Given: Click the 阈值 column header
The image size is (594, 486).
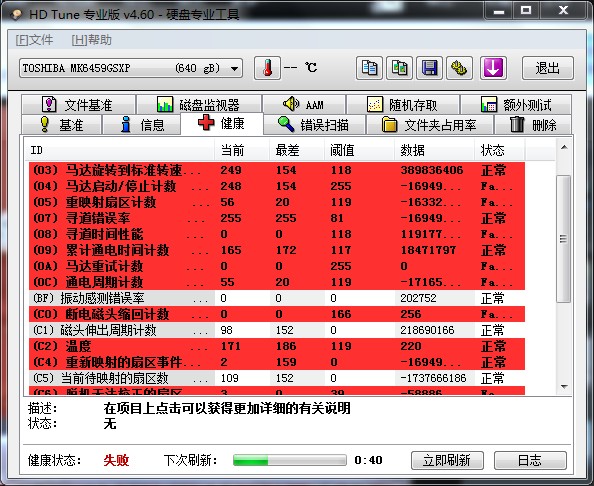Looking at the screenshot, I should click(x=360, y=150).
